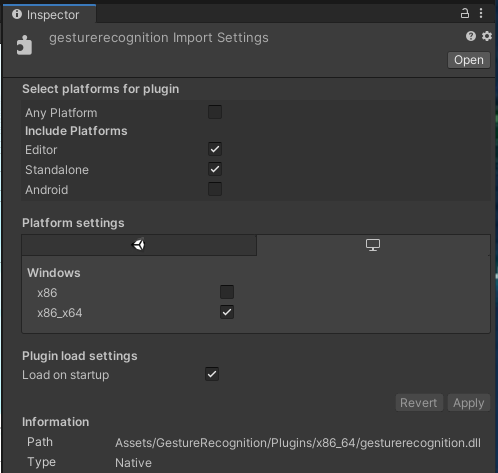The width and height of the screenshot is (498, 473).
Task: Open the Inspector three-dot options menu
Action: coord(481,13)
